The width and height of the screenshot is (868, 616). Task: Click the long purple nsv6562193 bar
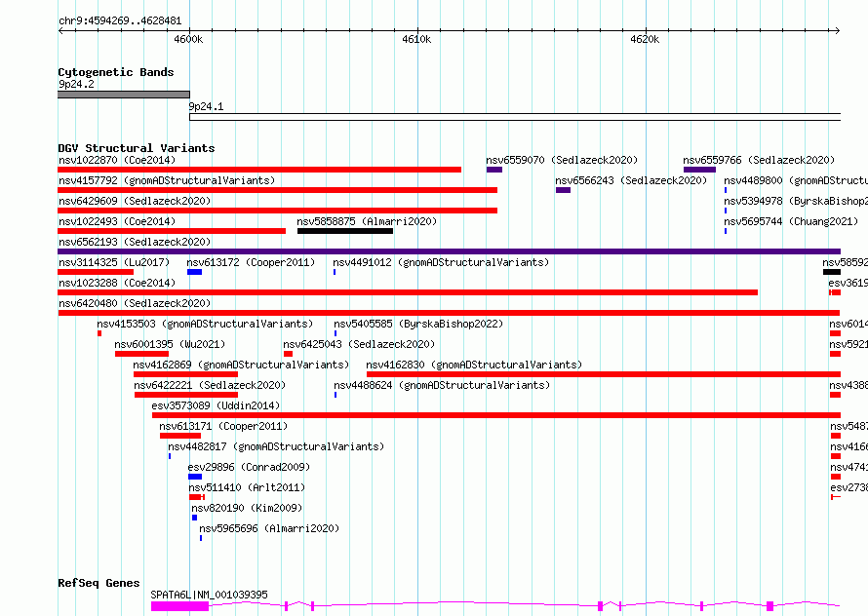tap(449, 251)
